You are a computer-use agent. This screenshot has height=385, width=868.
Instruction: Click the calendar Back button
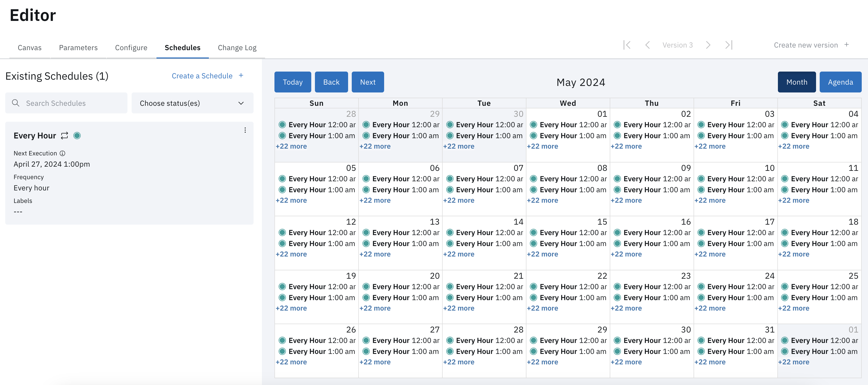pos(331,82)
